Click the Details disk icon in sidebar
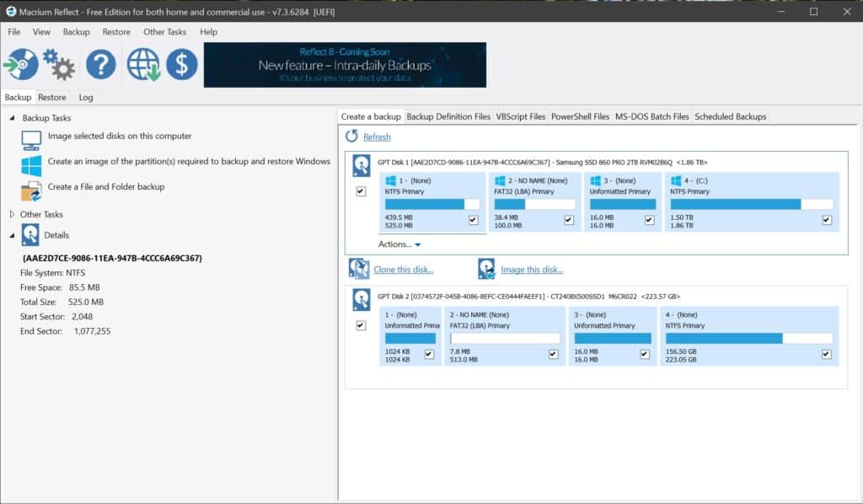This screenshot has height=504, width=863. pos(30,235)
